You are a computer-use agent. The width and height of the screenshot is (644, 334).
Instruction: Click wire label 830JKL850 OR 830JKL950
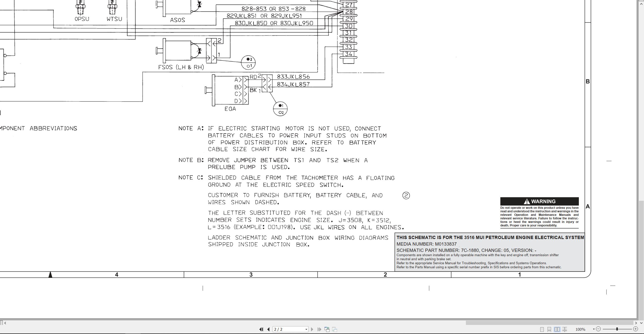(274, 23)
